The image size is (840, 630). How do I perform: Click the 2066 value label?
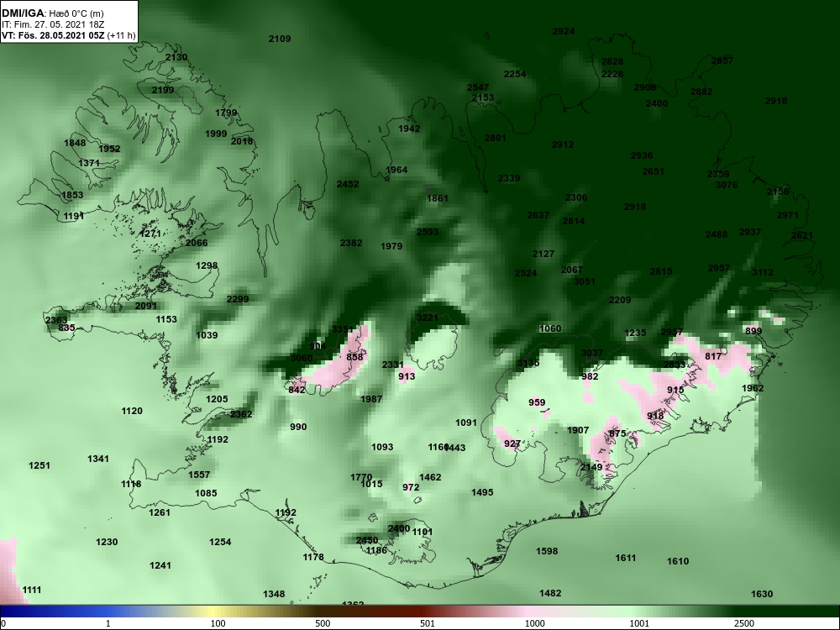tap(197, 243)
